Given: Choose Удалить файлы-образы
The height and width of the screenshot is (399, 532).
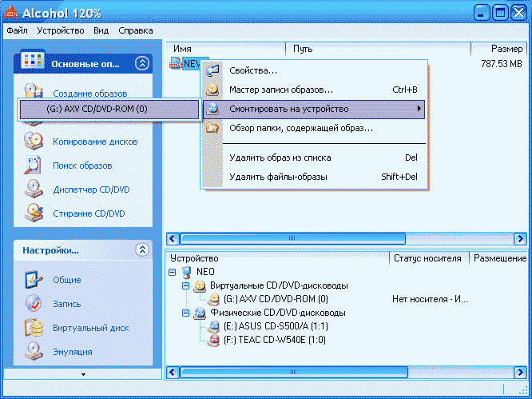Looking at the screenshot, I should point(314,177).
